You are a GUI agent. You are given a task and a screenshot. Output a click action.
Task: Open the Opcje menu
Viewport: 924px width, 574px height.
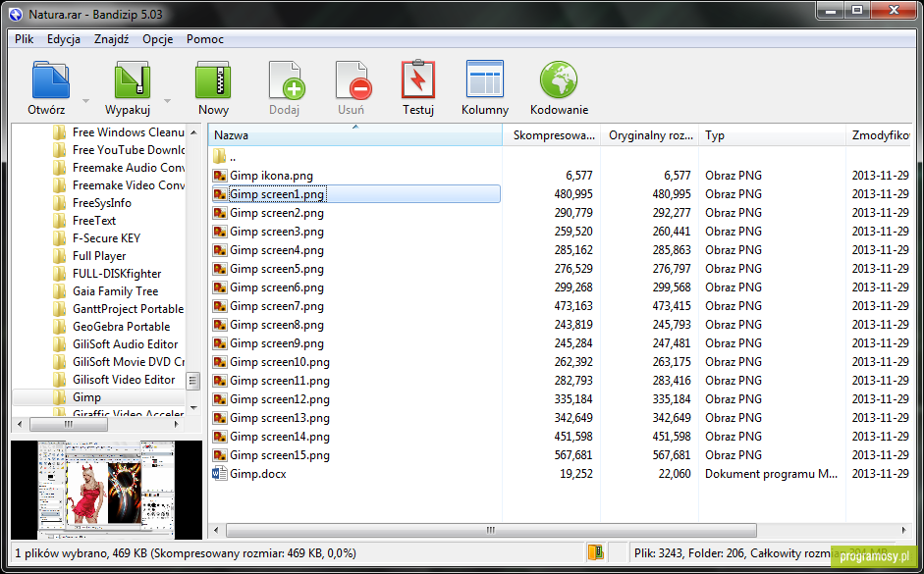[157, 39]
